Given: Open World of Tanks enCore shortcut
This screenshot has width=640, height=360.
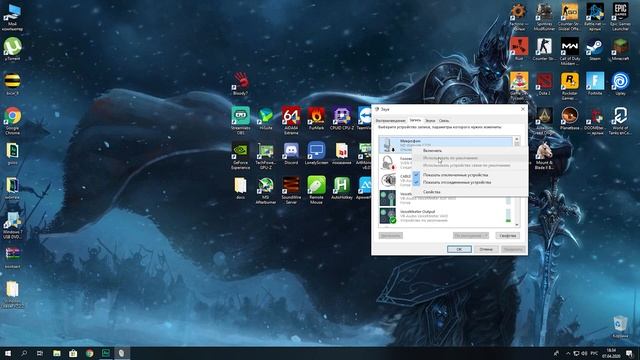Looking at the screenshot, I should point(620,121).
